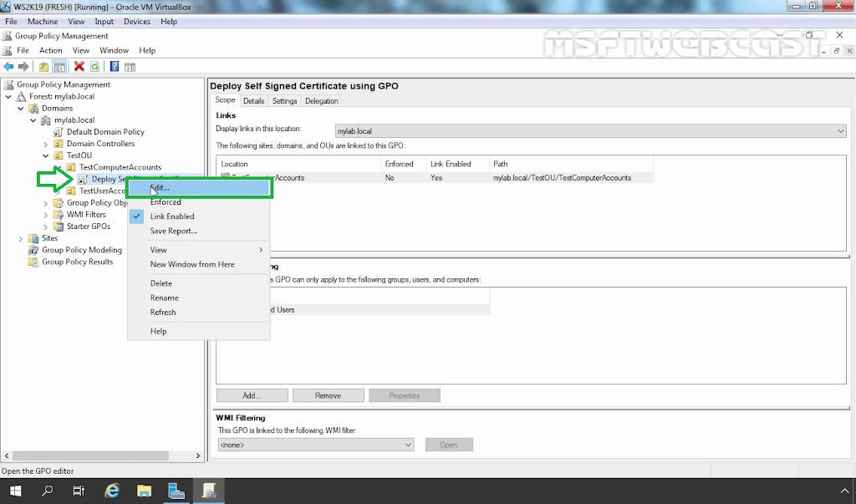Select the TestComputerAccounts OU folder icon
856x504 pixels.
(70, 167)
